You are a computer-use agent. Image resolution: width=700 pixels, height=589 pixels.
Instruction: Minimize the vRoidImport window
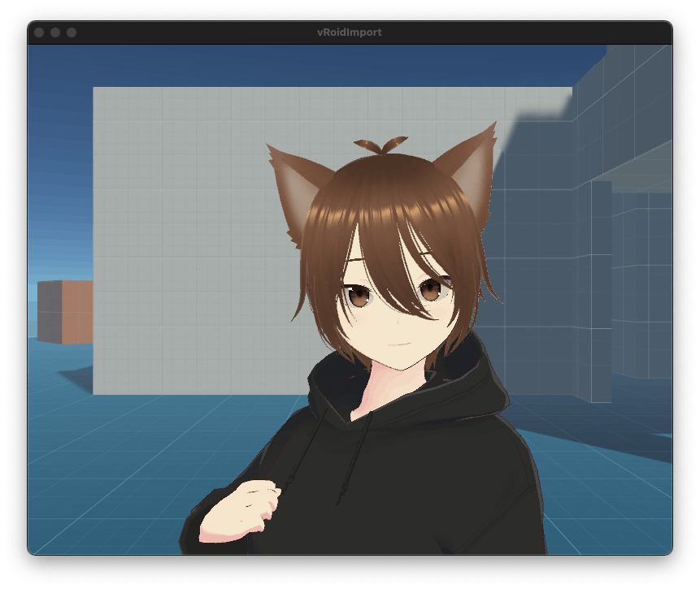(x=55, y=32)
